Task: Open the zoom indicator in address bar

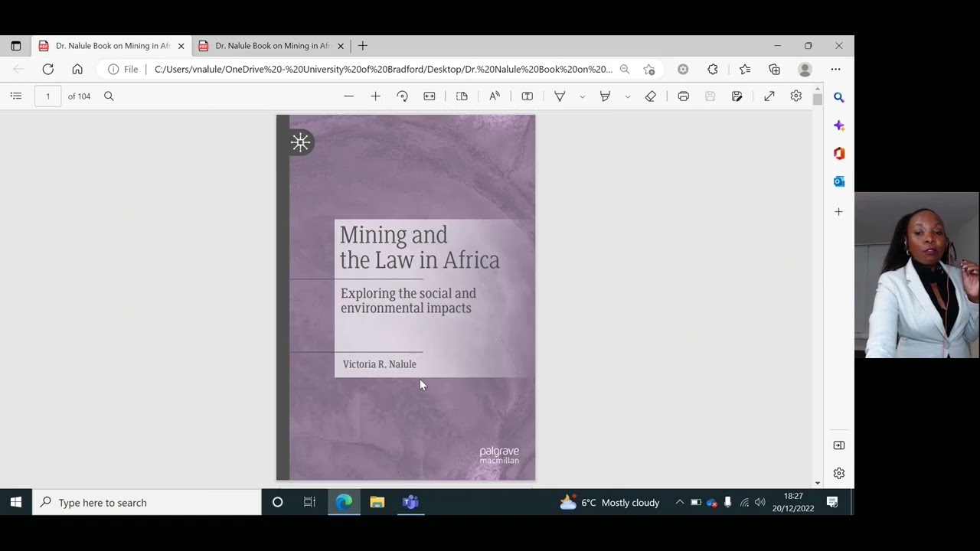Action: pos(625,69)
